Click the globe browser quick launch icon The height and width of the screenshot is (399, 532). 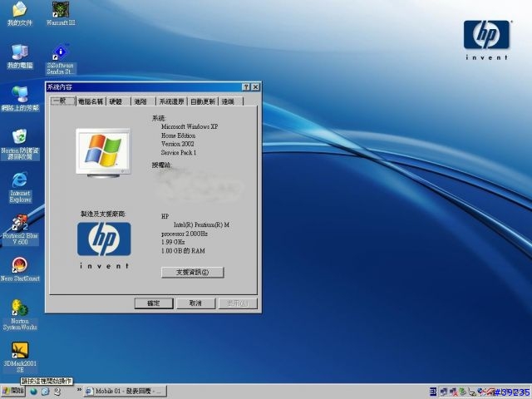tap(33, 392)
